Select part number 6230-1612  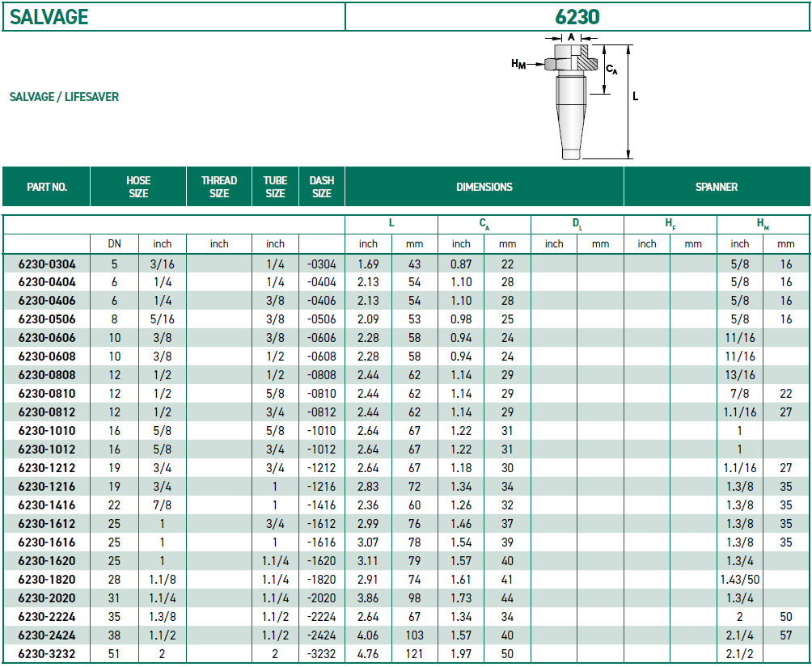47,524
